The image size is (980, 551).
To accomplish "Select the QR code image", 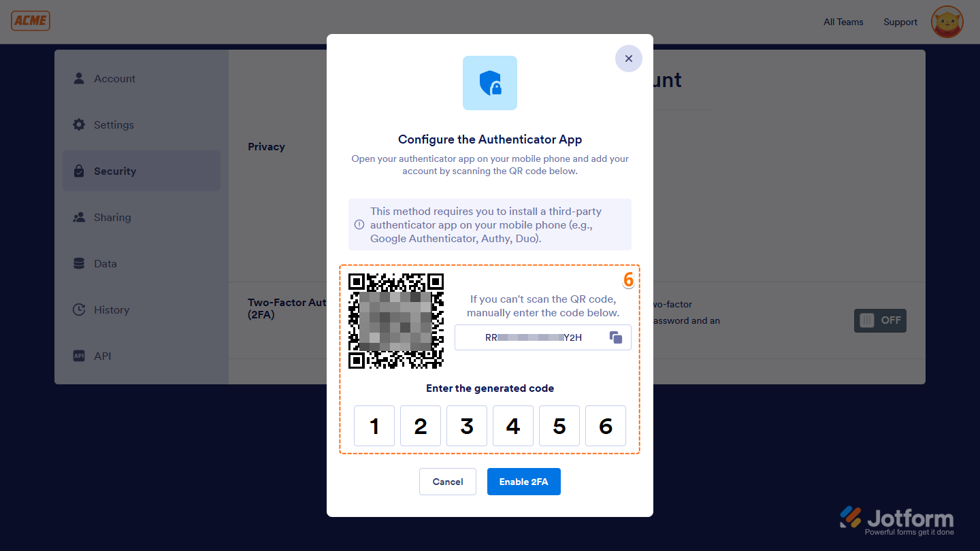I will pyautogui.click(x=395, y=320).
